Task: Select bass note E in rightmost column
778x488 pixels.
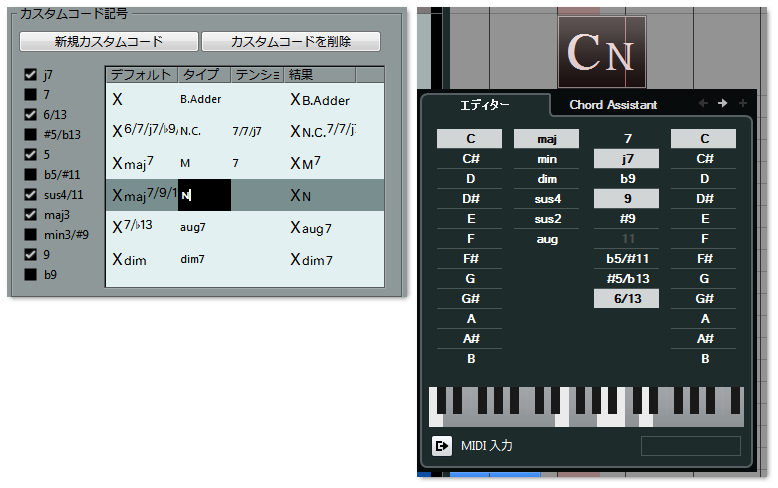Action: (704, 219)
